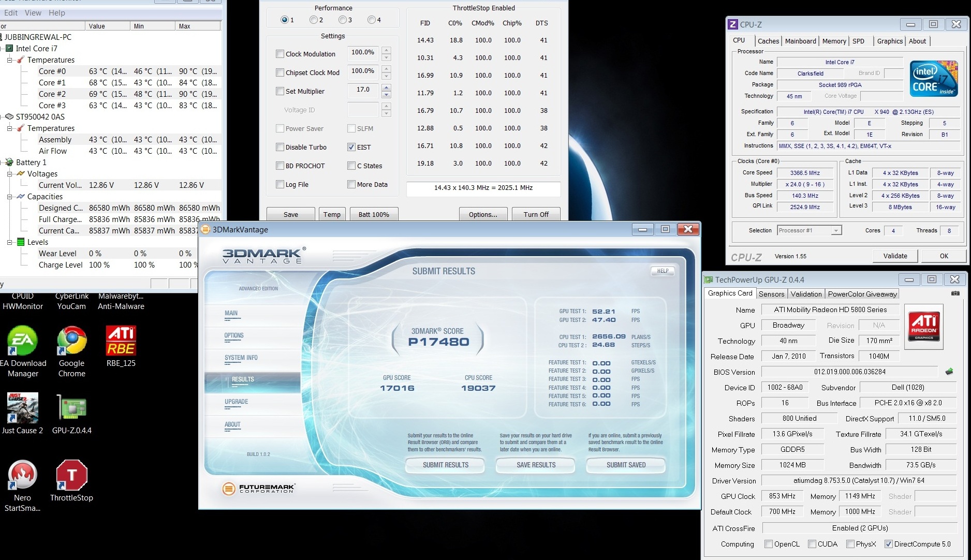Collapse the Levels tree node
The image size is (971, 560).
[9, 242]
